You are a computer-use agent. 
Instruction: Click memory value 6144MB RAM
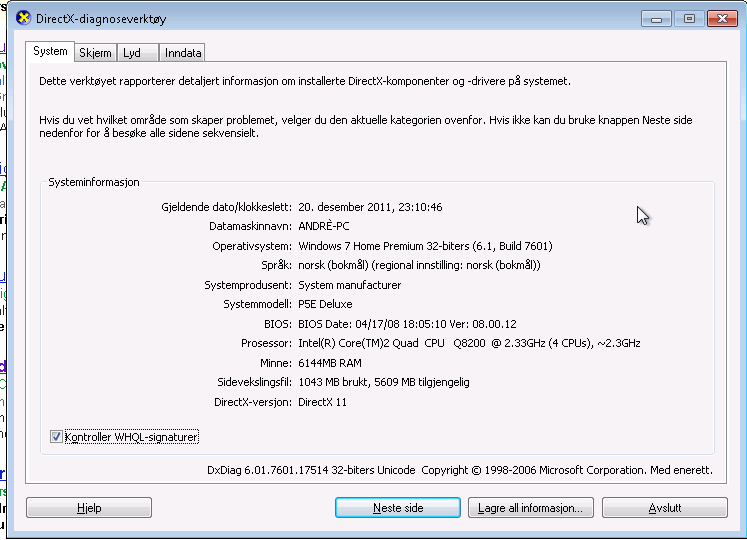click(330, 363)
